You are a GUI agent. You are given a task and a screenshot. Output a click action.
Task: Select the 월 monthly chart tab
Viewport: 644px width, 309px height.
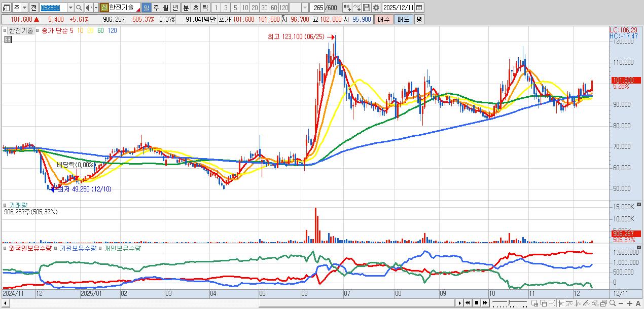click(x=165, y=8)
